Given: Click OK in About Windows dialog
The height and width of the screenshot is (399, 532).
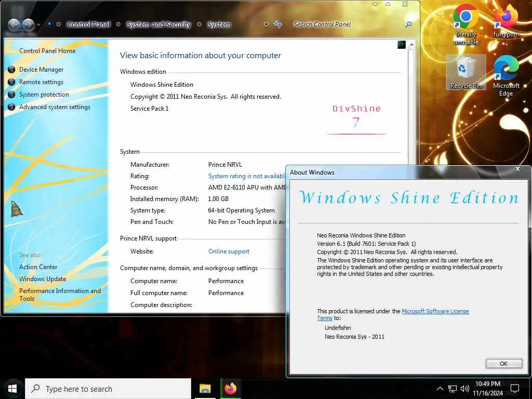Looking at the screenshot, I should (x=504, y=363).
